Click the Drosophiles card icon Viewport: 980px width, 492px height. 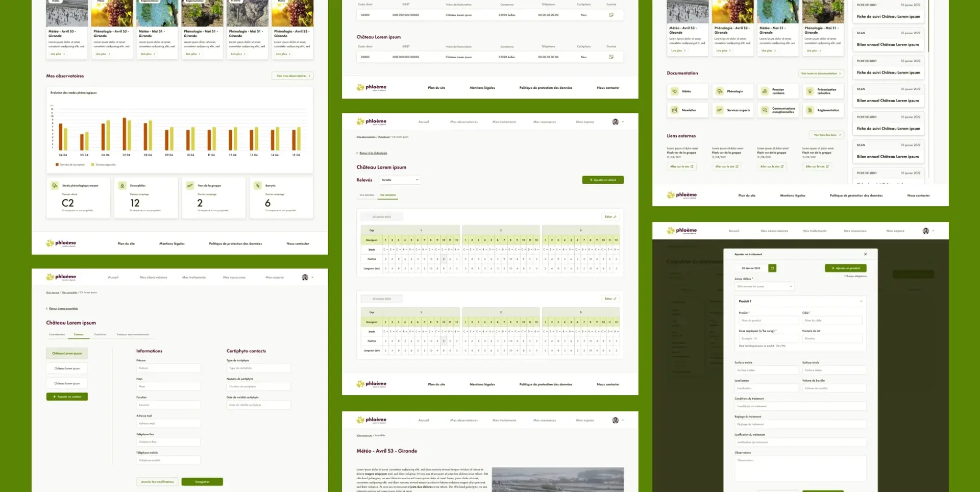pyautogui.click(x=122, y=186)
